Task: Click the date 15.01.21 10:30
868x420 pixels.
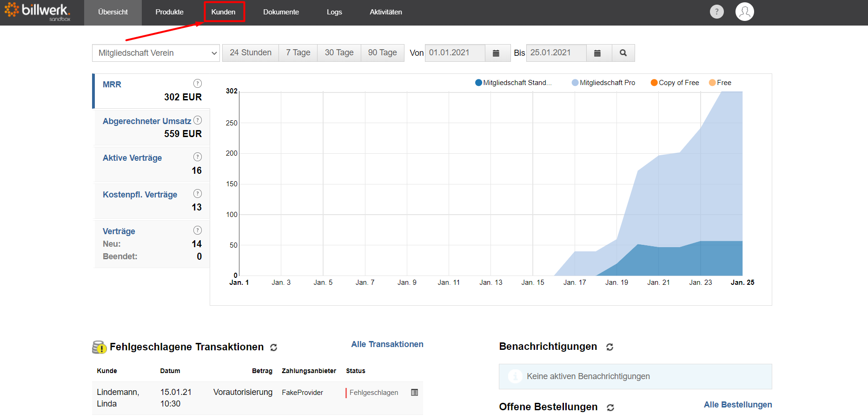Action: click(176, 398)
